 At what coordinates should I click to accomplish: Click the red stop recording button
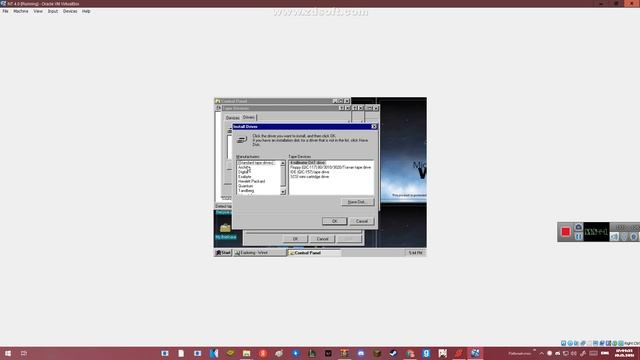pos(565,232)
